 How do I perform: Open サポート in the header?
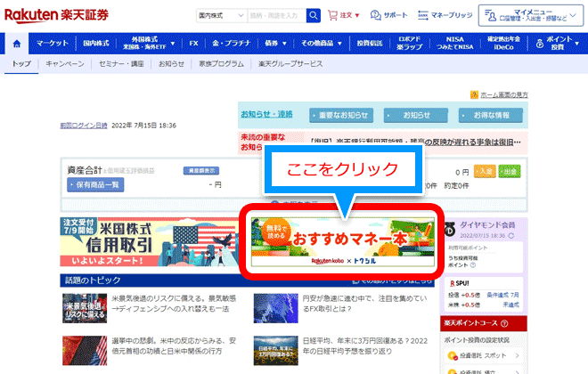388,15
